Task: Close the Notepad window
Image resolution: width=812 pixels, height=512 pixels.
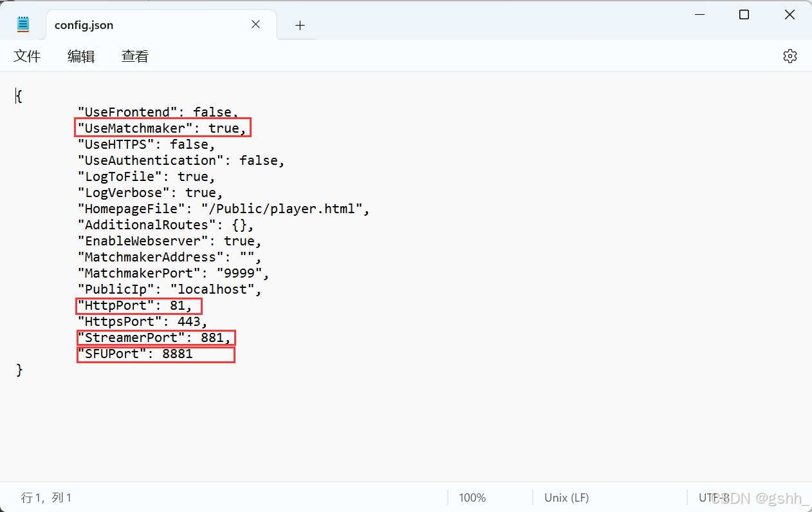Action: tap(789, 15)
